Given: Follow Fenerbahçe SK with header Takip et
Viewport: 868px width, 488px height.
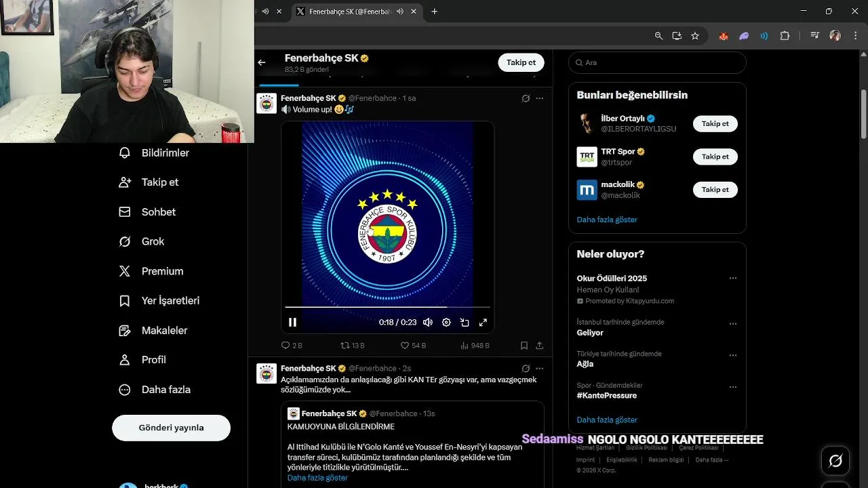Looking at the screenshot, I should [521, 62].
